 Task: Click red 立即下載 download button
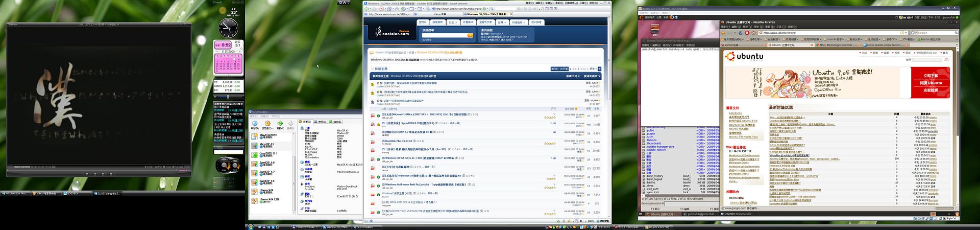pos(930,76)
